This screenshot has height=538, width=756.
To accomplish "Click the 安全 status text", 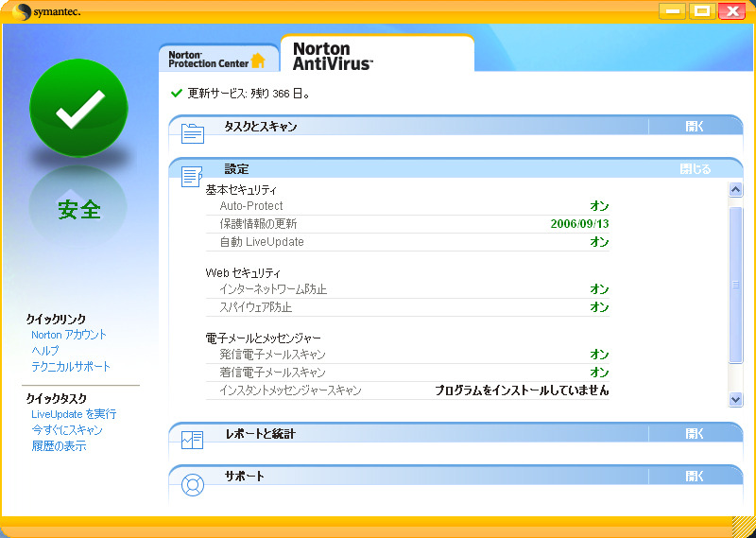I will 79,210.
